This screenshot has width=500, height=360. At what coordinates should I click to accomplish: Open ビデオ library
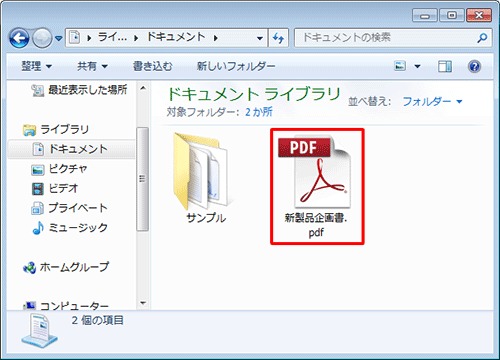coord(63,188)
